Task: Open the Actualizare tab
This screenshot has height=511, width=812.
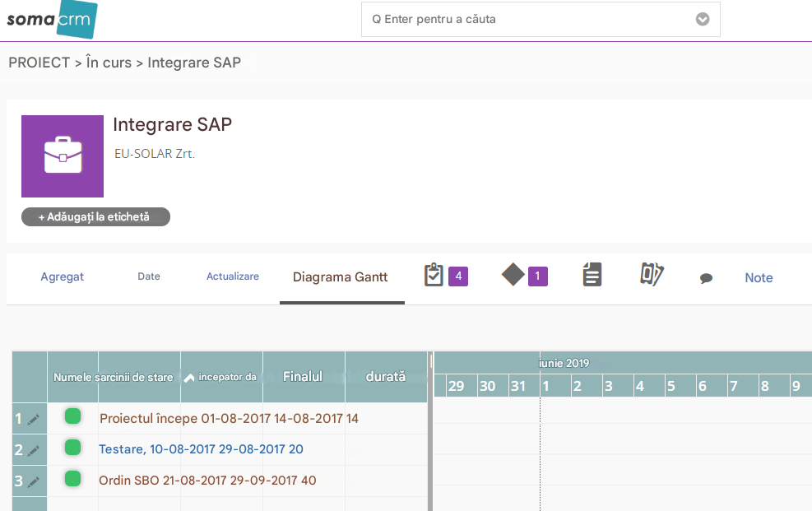Action: tap(233, 276)
